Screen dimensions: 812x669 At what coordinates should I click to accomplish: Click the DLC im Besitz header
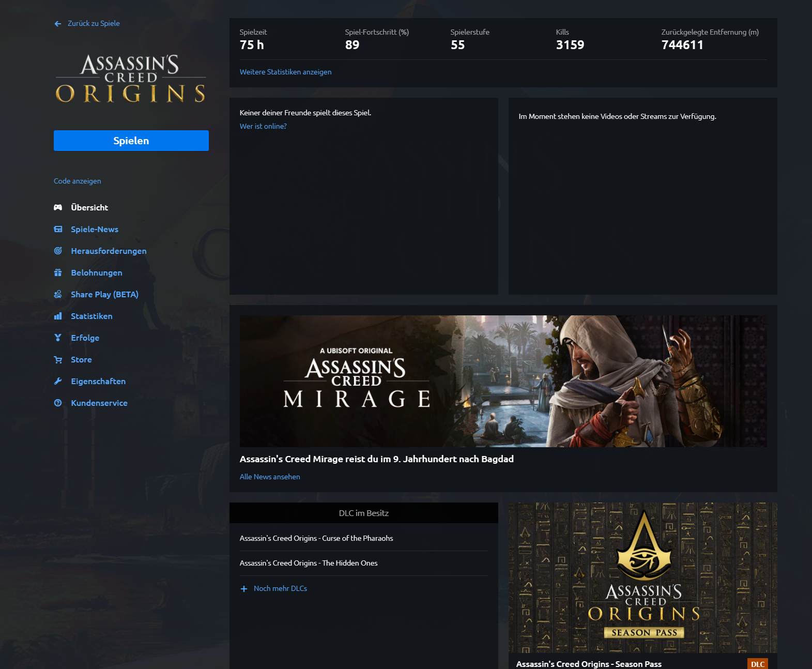click(x=364, y=513)
